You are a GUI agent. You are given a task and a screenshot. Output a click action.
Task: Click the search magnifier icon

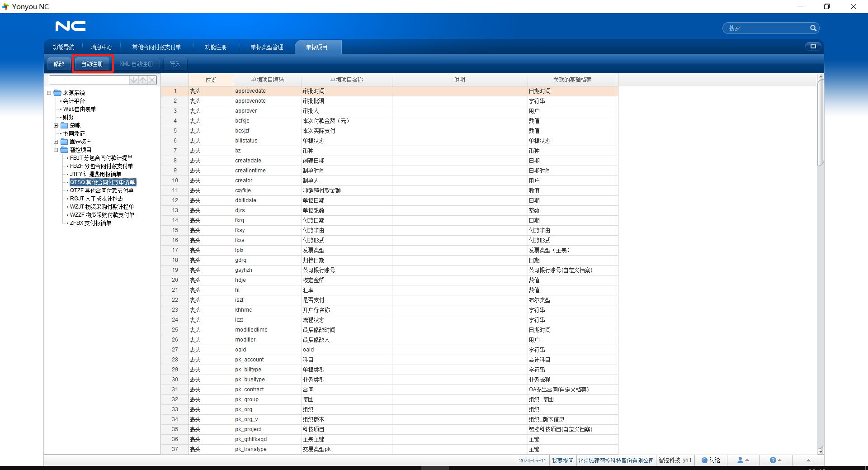(813, 28)
